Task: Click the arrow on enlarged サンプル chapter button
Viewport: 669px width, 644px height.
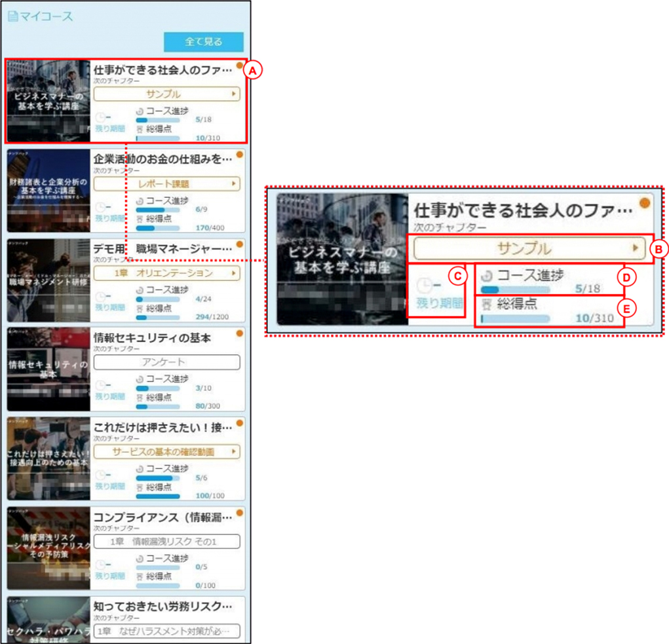Action: pos(636,248)
